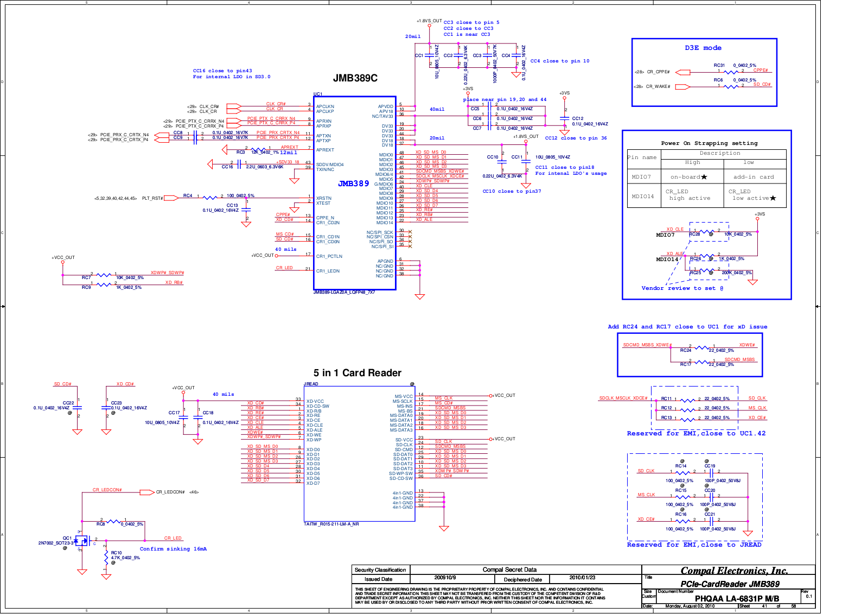Click the APCLKN pin label on UC1
868x614 pixels.
pyautogui.click(x=325, y=106)
